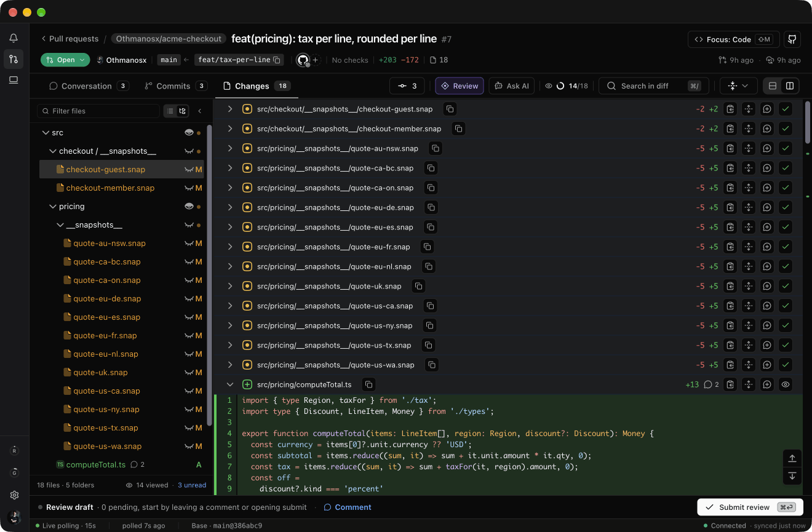Mark computeTotal.ts as viewed via eye icon
Screen dimensions: 812x532
(x=785, y=384)
